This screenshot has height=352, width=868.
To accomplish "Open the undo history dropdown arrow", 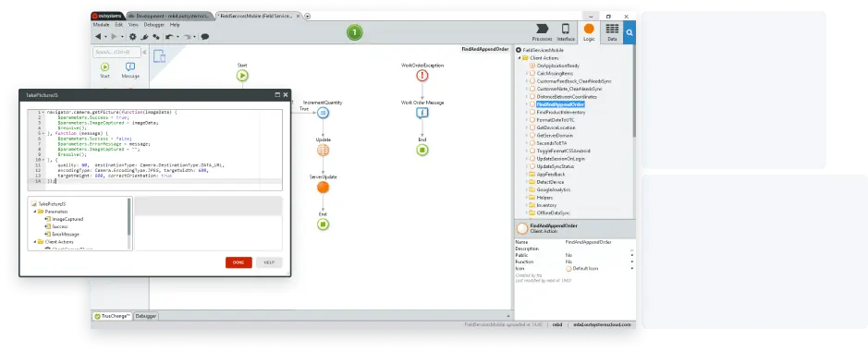I will tap(177, 37).
